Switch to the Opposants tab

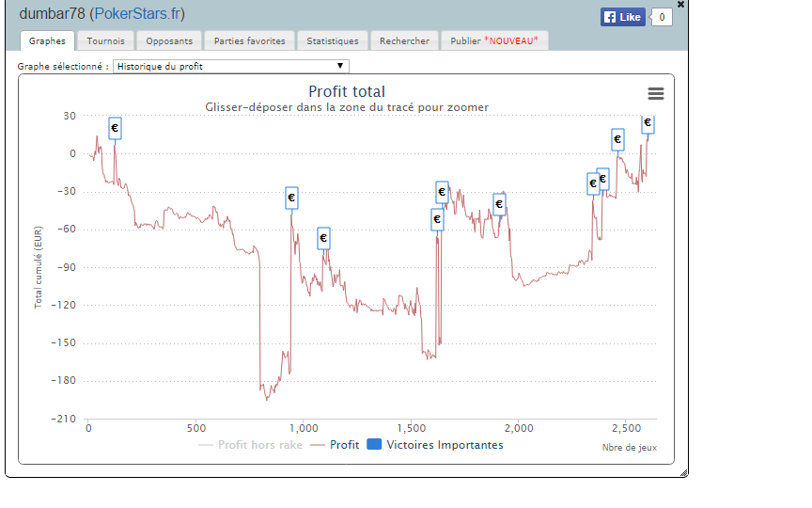169,41
